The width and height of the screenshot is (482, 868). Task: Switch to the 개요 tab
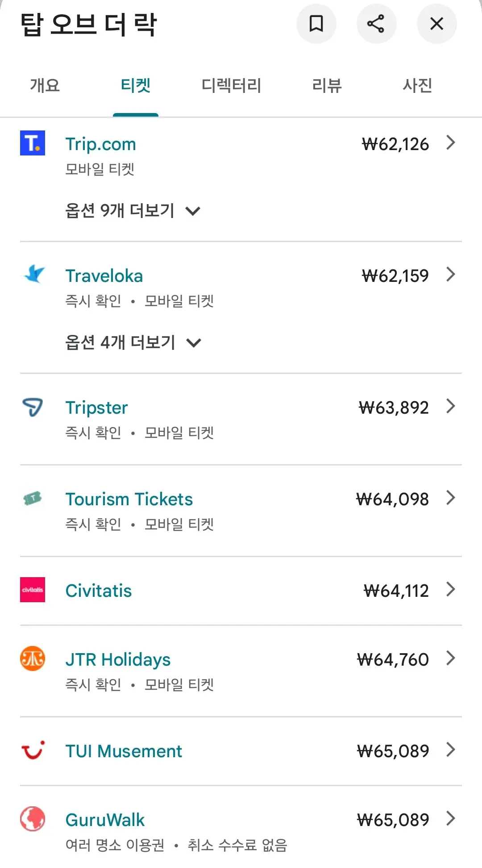pyautogui.click(x=45, y=85)
